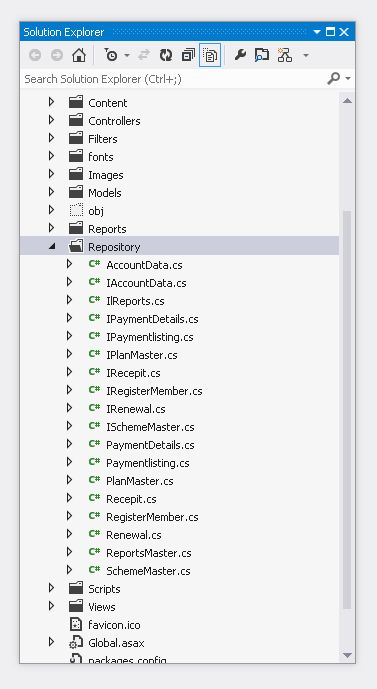Image resolution: width=377 pixels, height=689 pixels.
Task: Click the Search Solution Explorer field
Action: (175, 79)
